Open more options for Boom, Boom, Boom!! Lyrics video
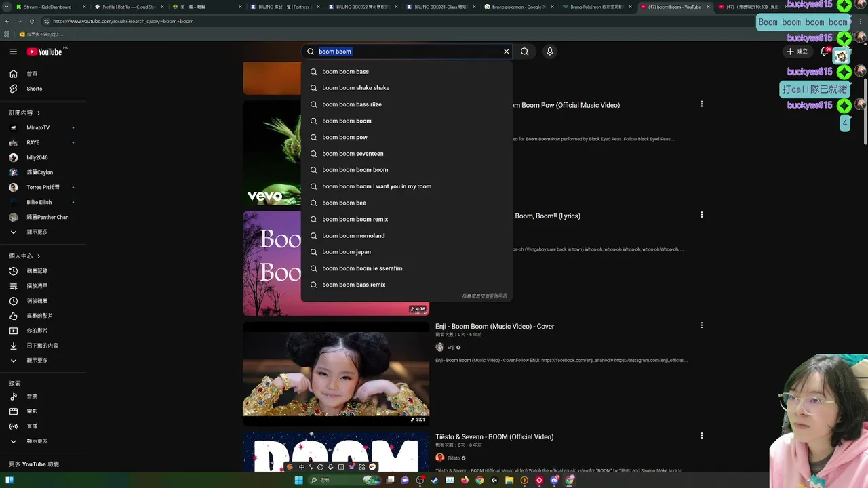868x488 pixels. (701, 215)
